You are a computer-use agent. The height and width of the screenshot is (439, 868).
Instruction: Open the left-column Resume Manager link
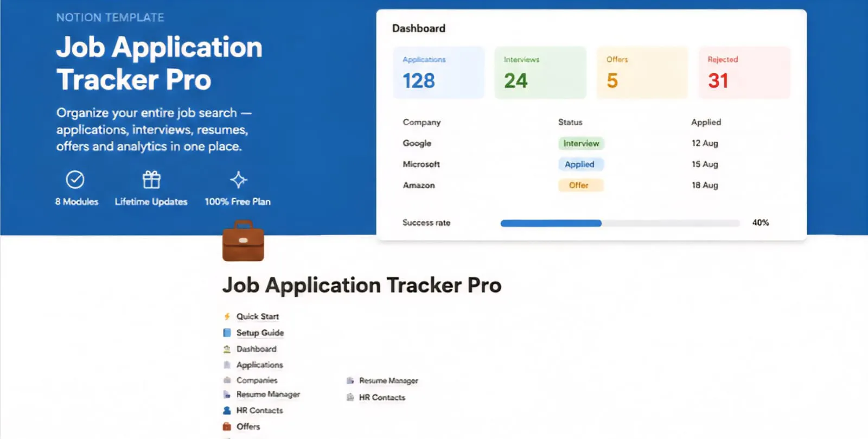tap(269, 394)
